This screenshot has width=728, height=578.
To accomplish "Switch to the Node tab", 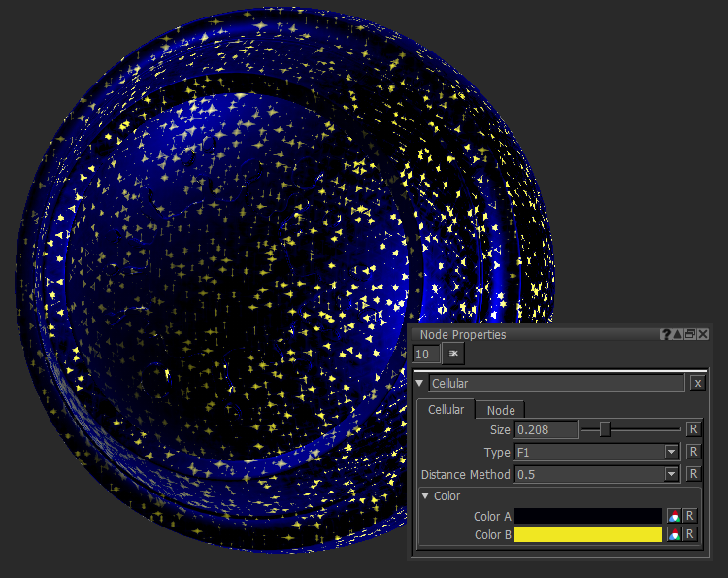I will point(501,410).
